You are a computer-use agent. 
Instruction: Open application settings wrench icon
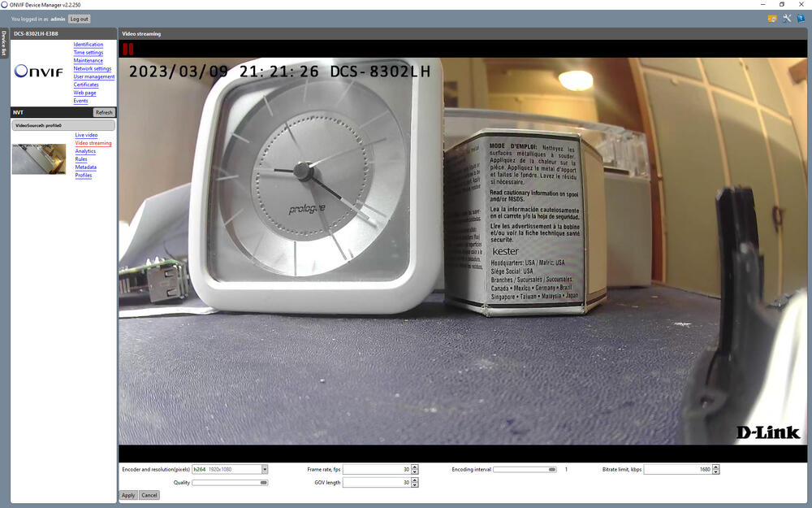pos(786,19)
